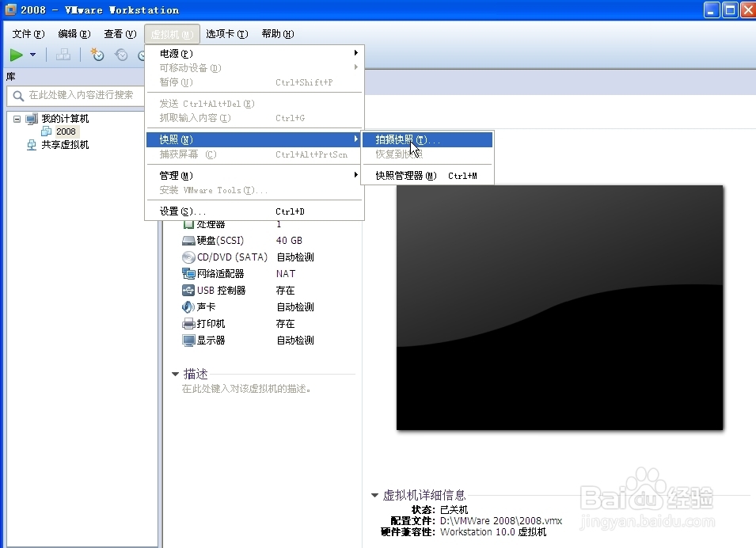This screenshot has width=756, height=548.
Task: Click the USB 控制器 device label
Action: tap(222, 291)
